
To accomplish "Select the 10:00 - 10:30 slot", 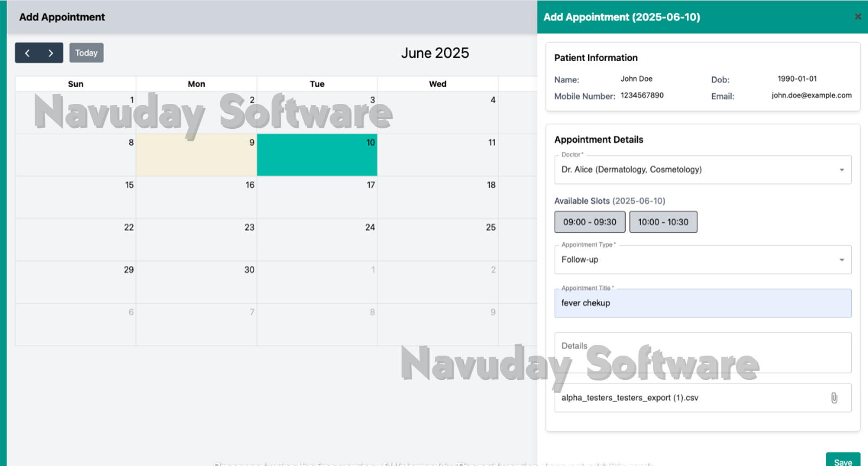I will [663, 222].
